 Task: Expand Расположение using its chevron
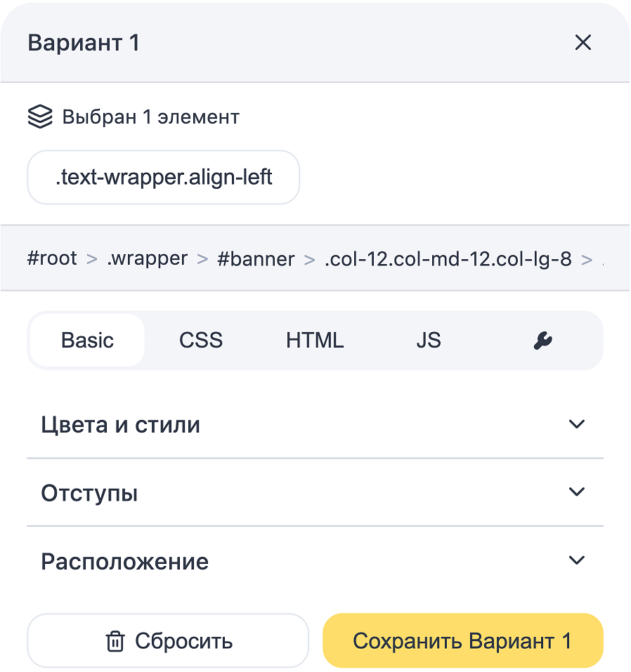coord(576,560)
